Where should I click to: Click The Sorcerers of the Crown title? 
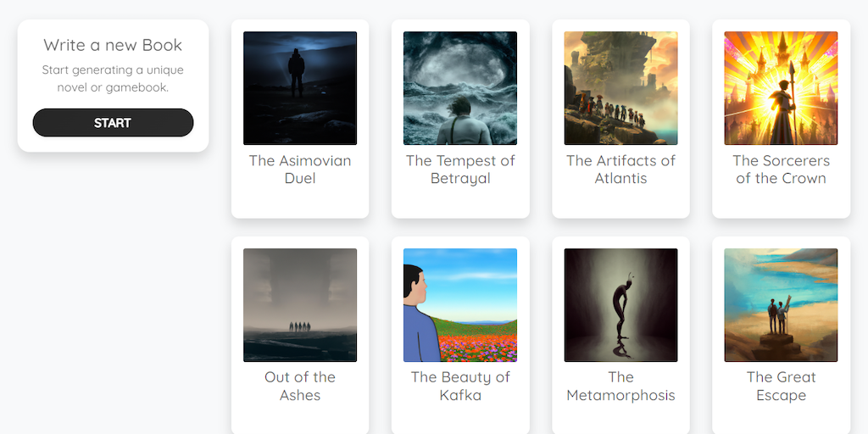(x=781, y=170)
